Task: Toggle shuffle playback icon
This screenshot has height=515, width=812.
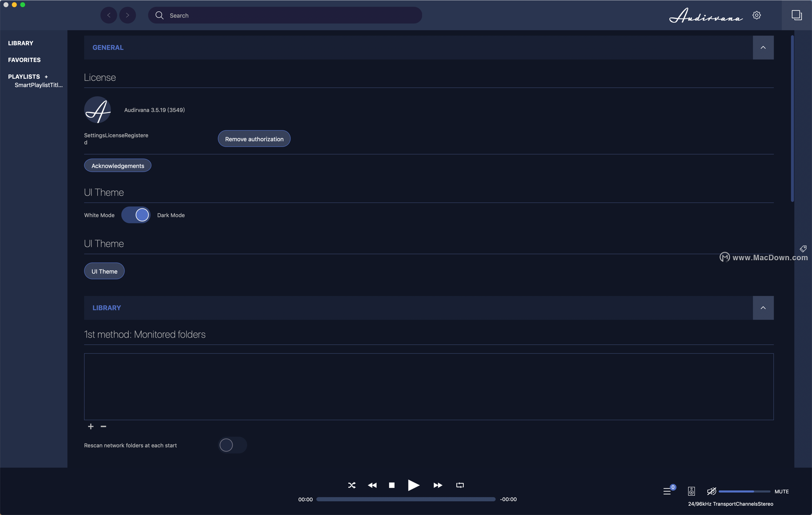Action: 352,485
